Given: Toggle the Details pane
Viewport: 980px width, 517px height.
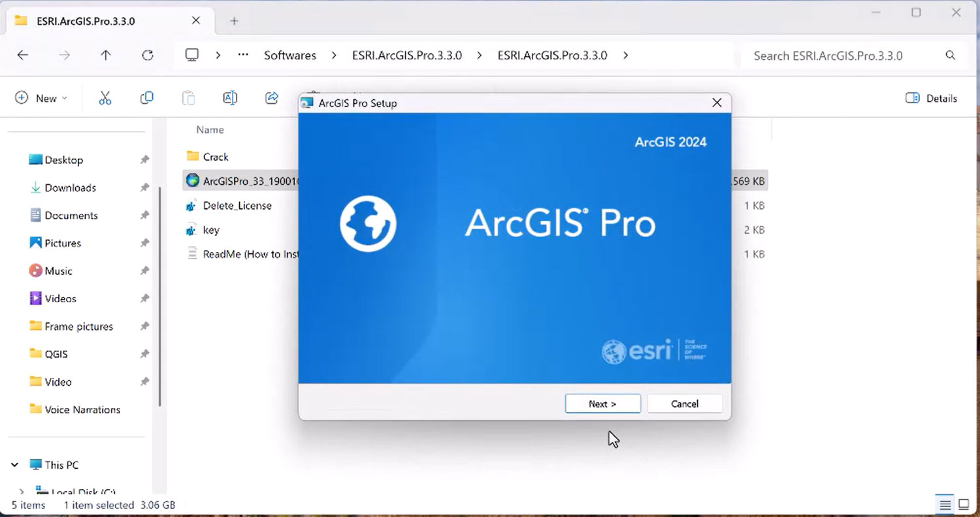Looking at the screenshot, I should coord(931,99).
